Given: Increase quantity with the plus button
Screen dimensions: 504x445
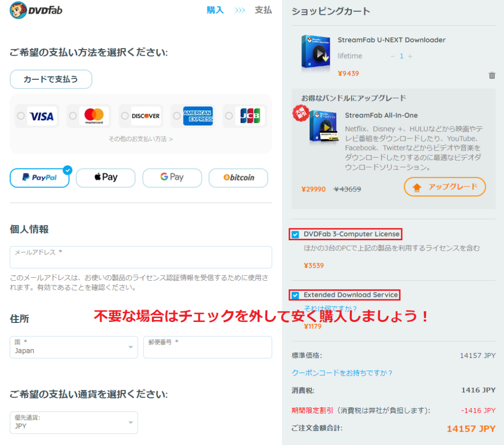Looking at the screenshot, I should 410,56.
